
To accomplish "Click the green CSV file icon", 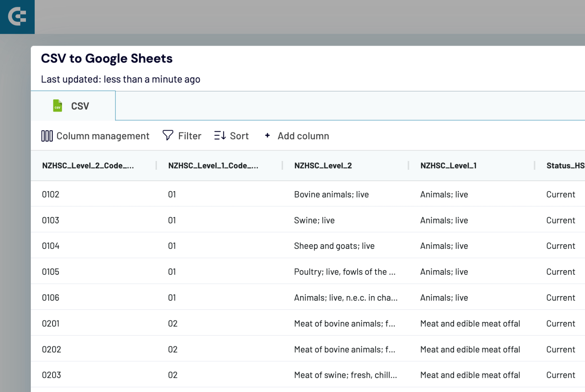I will 57,105.
